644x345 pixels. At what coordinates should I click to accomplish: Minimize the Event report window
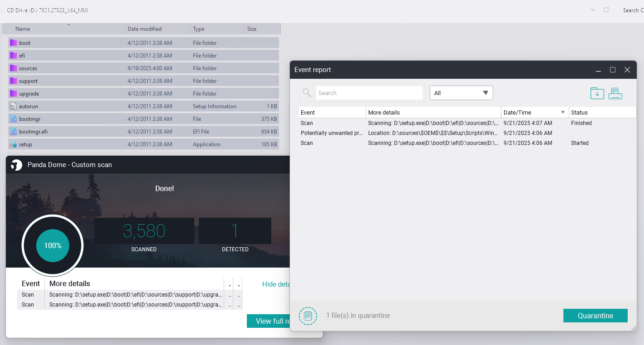(x=598, y=70)
